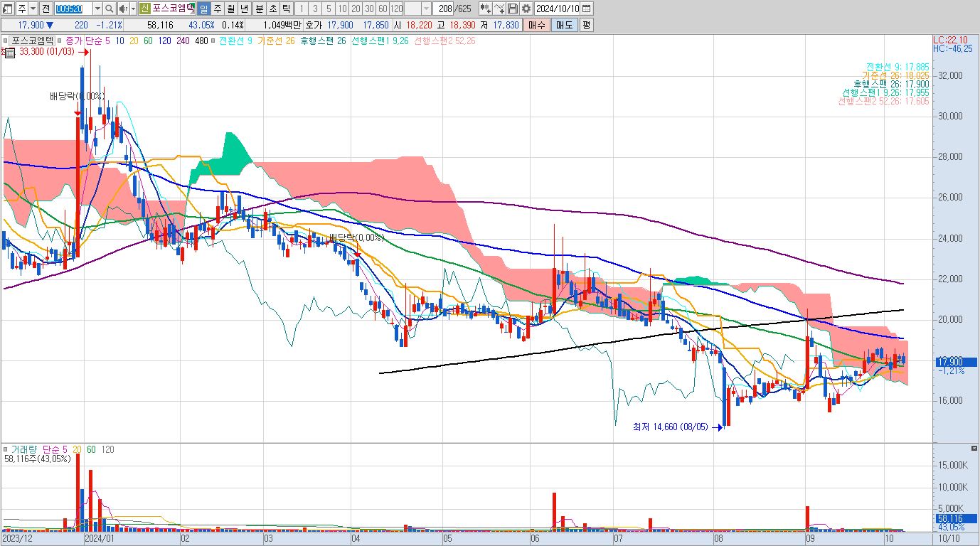This screenshot has width=980, height=546.
Task: Click the add line indicator icon
Action: (x=499, y=9)
